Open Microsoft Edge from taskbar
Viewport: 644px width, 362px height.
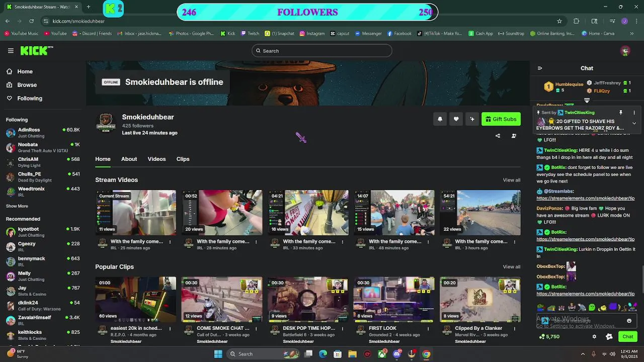pos(323,354)
